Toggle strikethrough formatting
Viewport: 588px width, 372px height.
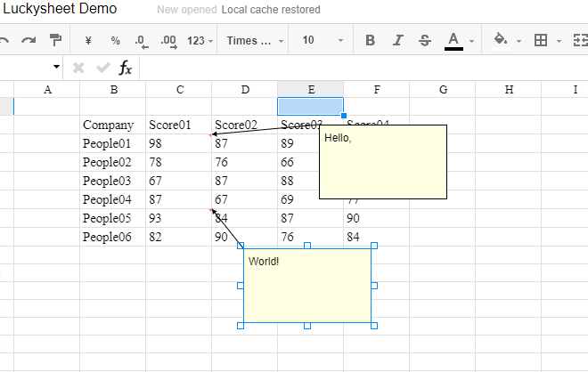[425, 40]
